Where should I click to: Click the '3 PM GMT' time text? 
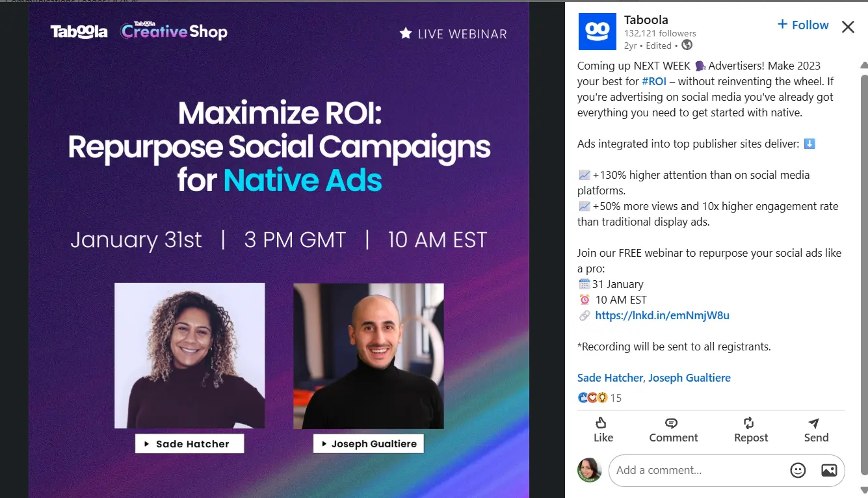click(295, 240)
